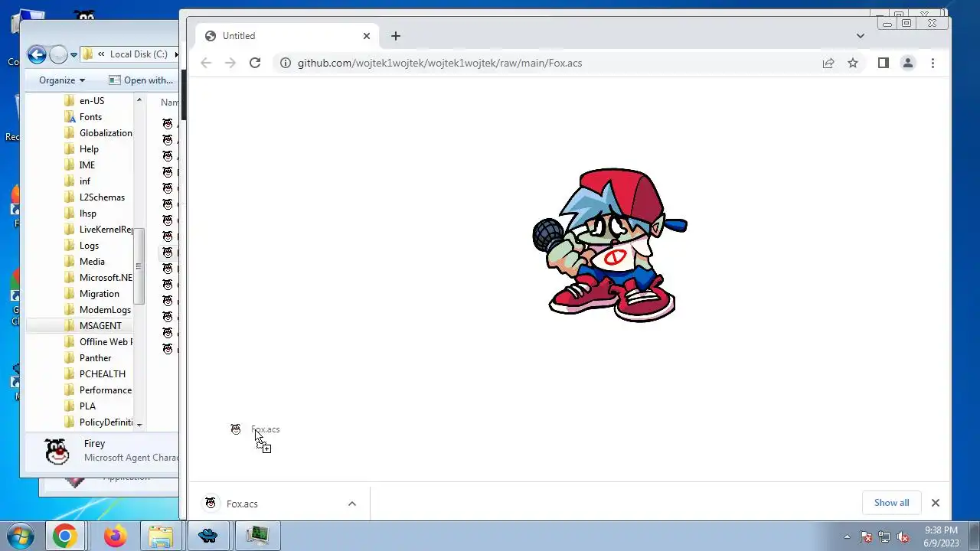Screen dimensions: 980x551
Task: Open Chrome profile avatar menu
Action: [x=908, y=63]
